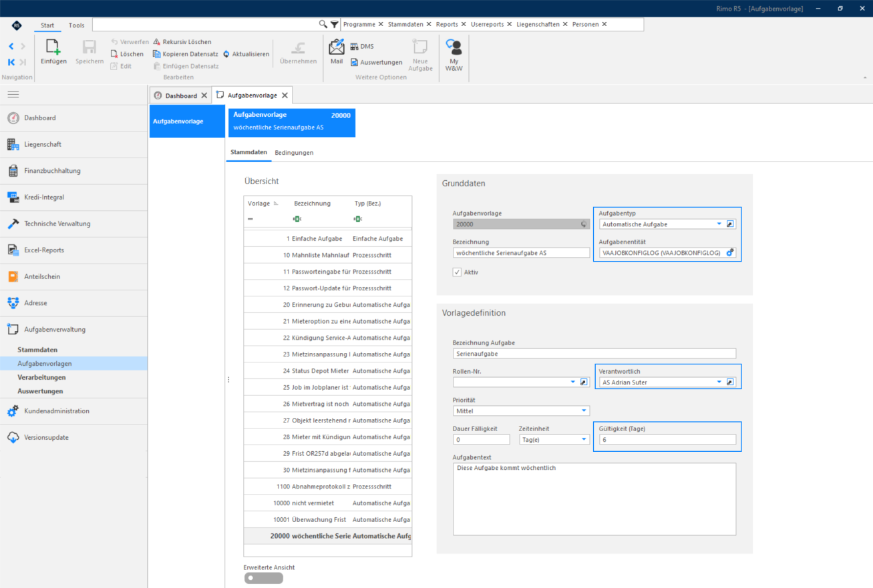Click the search magnifier icon

pyautogui.click(x=323, y=24)
